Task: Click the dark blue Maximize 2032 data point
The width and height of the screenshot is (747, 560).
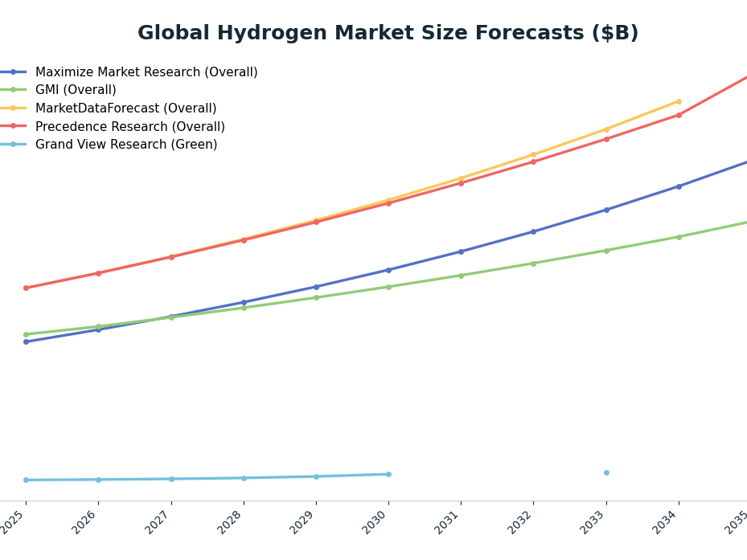Action: (534, 232)
